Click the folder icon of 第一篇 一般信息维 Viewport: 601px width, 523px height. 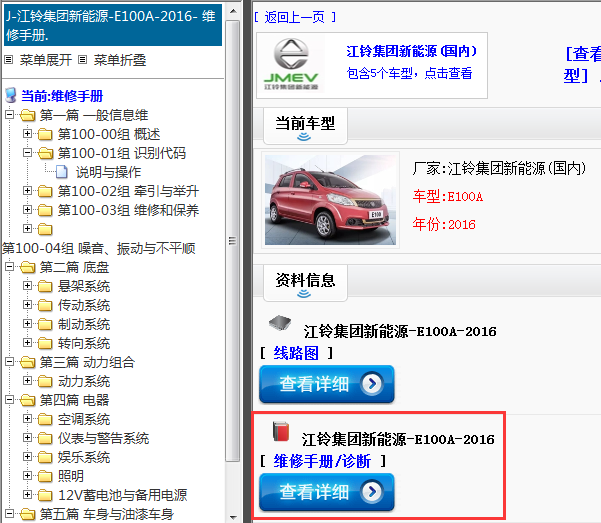[27, 115]
